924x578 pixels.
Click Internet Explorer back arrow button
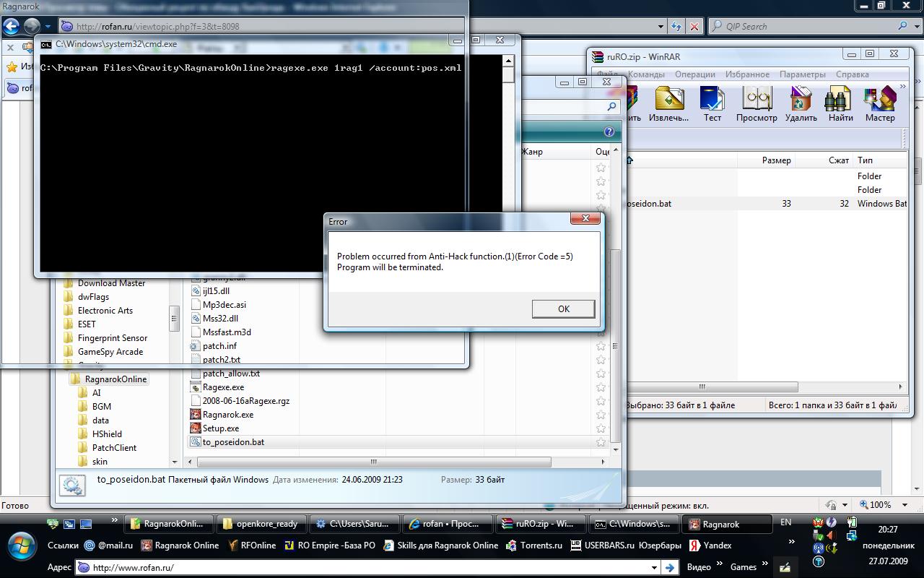coord(11,26)
